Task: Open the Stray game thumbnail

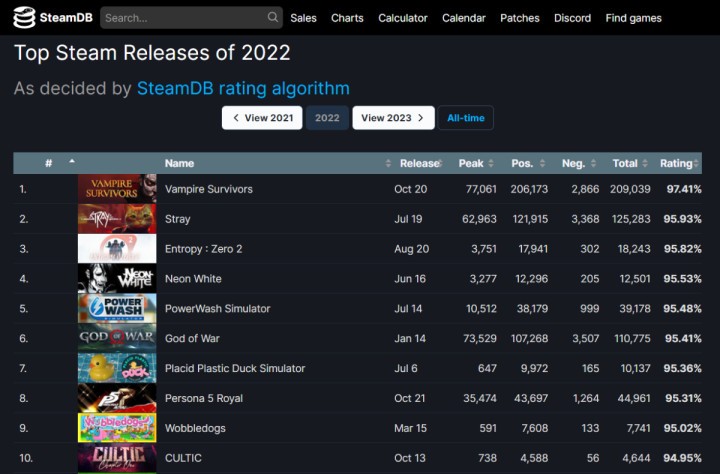Action: pos(117,219)
